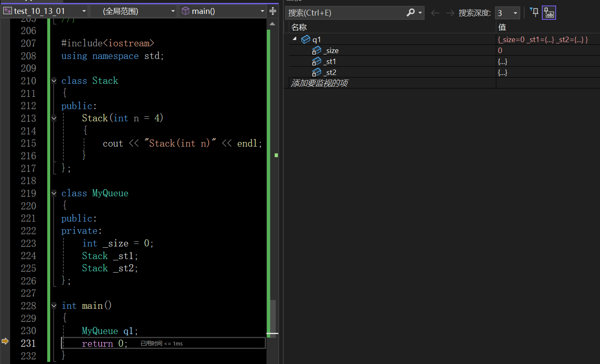Open the test_10_13_01 project dropdown

click(x=45, y=11)
